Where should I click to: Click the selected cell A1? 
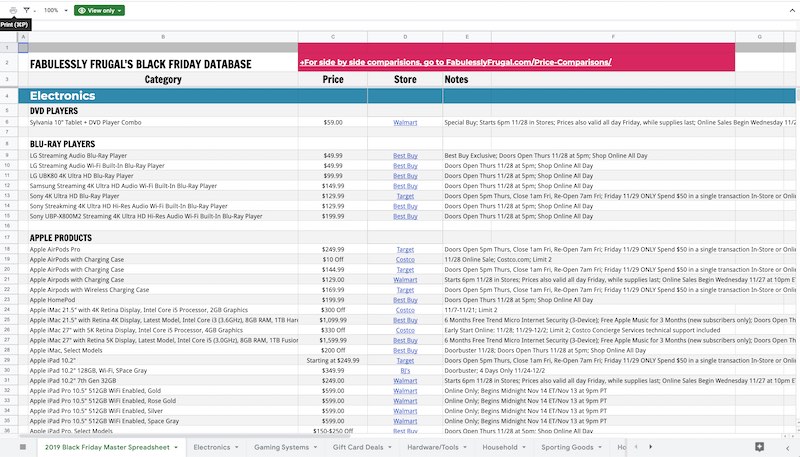[23, 47]
